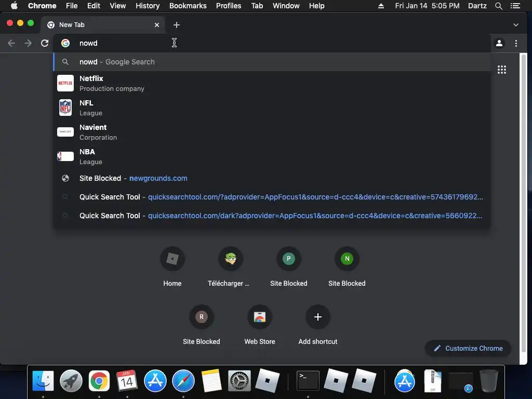This screenshot has height=399, width=532.
Task: Select the NBA League suggestion
Action: (x=272, y=156)
